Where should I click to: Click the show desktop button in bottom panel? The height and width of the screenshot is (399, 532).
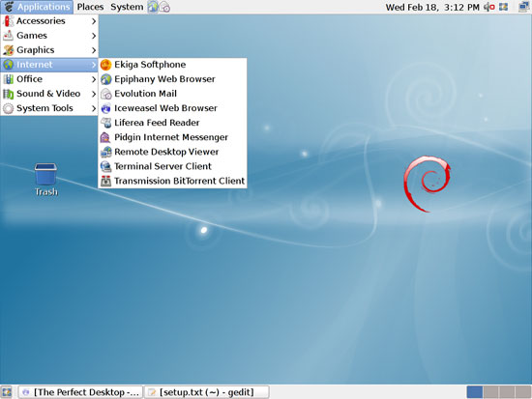pyautogui.click(x=7, y=392)
